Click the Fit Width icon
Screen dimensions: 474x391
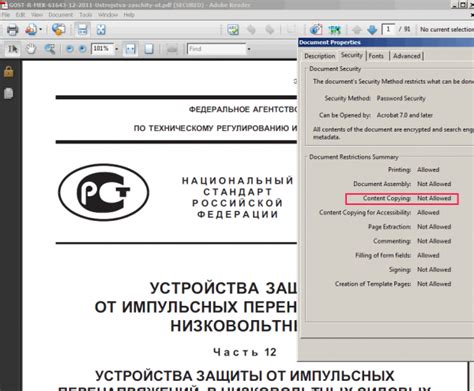coord(130,49)
